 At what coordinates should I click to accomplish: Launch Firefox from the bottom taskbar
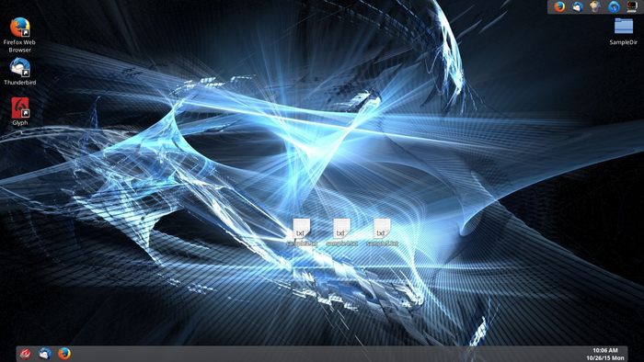pos(64,354)
